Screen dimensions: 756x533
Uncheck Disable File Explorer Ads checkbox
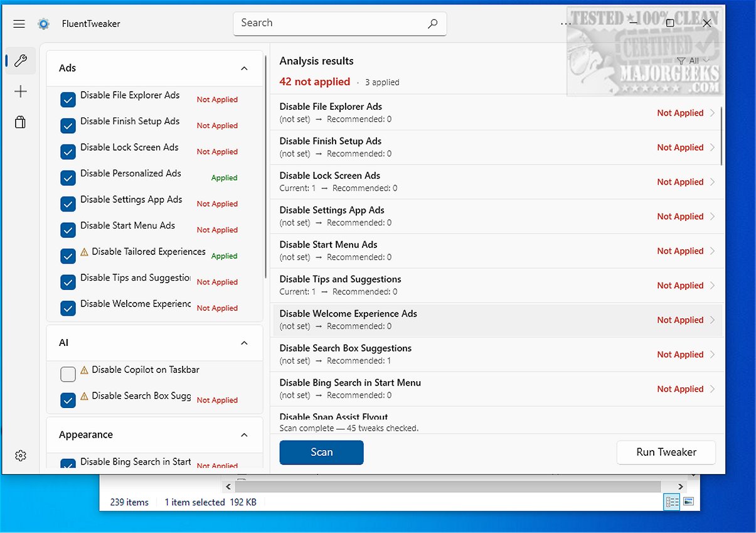click(x=68, y=100)
